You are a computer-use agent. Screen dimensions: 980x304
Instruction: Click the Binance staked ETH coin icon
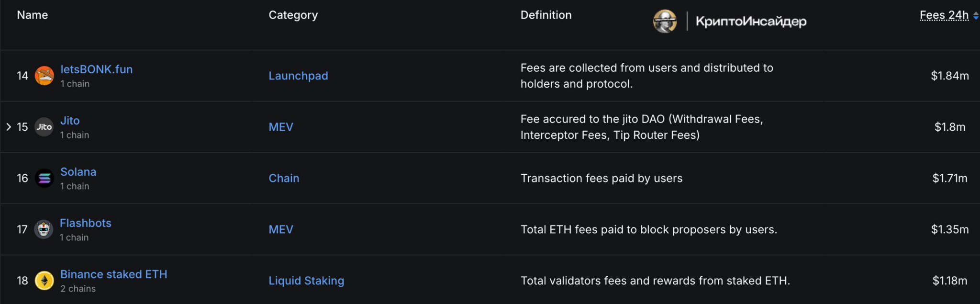pyautogui.click(x=45, y=281)
